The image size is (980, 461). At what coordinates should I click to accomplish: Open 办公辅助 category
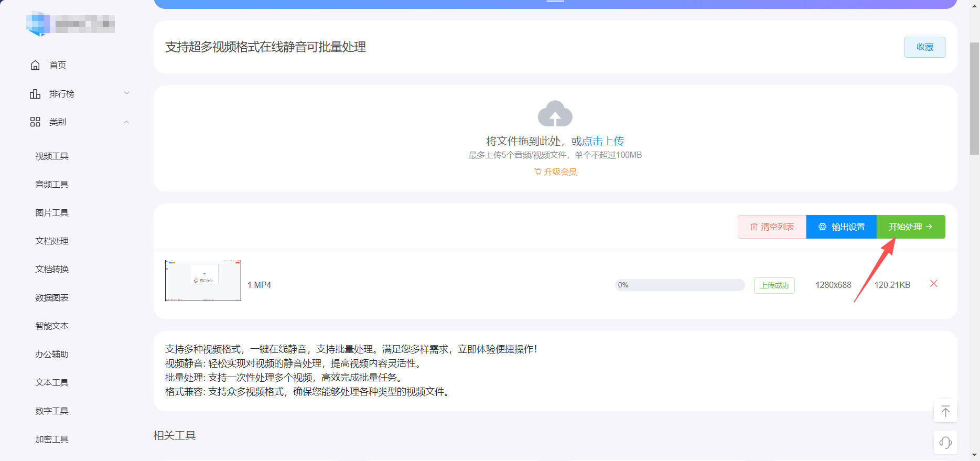pos(52,355)
